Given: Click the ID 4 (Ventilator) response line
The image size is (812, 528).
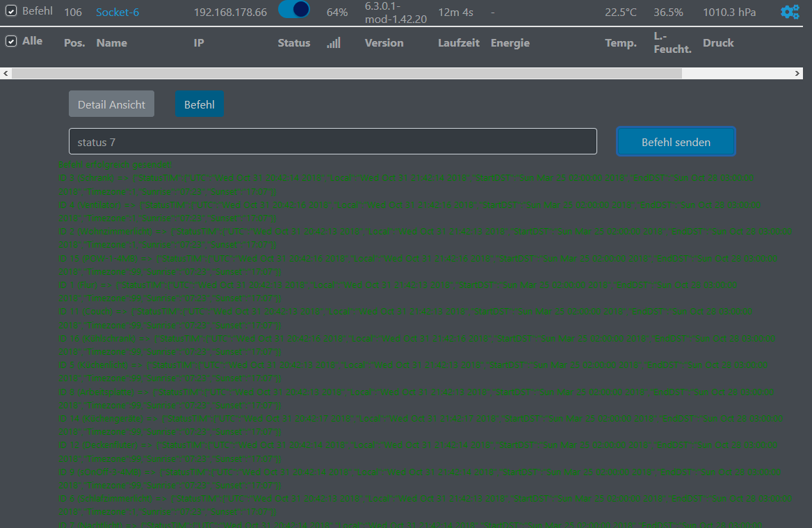Looking at the screenshot, I should pyautogui.click(x=409, y=211).
